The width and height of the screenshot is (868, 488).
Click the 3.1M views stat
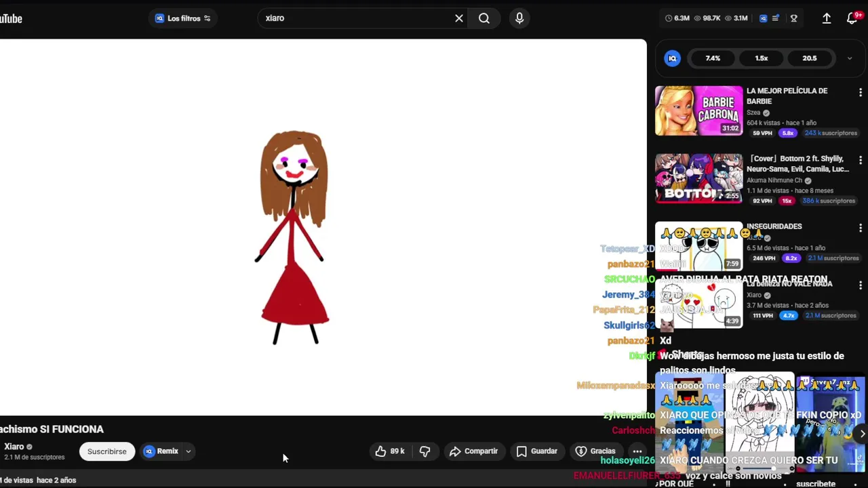coord(736,18)
